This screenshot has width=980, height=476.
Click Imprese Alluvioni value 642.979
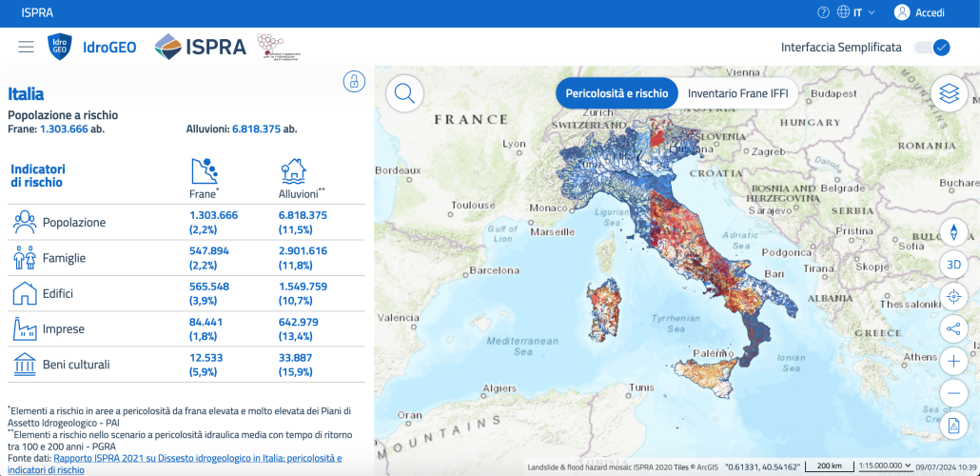(x=298, y=322)
